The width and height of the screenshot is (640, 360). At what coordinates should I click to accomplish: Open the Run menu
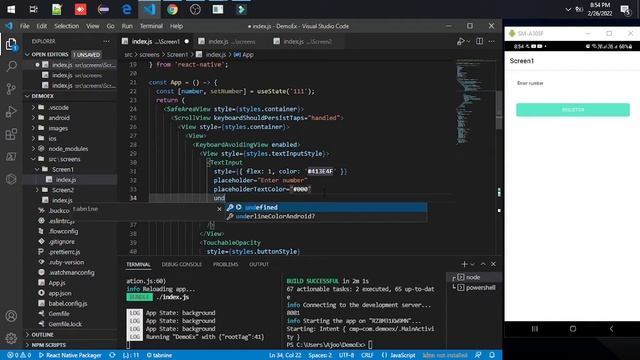pyautogui.click(x=127, y=26)
